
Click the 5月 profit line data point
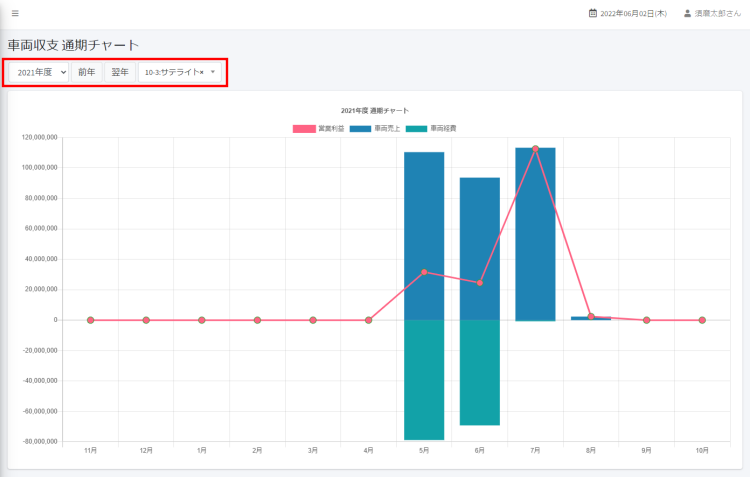click(424, 272)
